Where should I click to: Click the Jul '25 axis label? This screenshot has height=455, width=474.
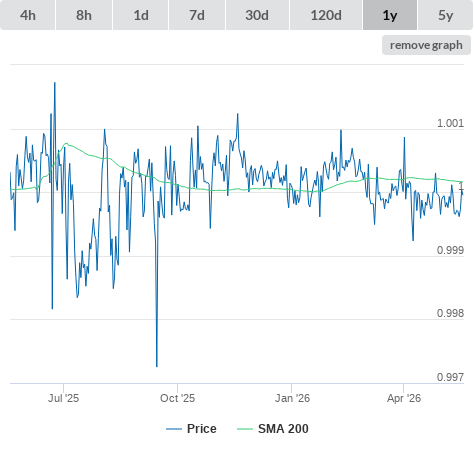(x=63, y=398)
